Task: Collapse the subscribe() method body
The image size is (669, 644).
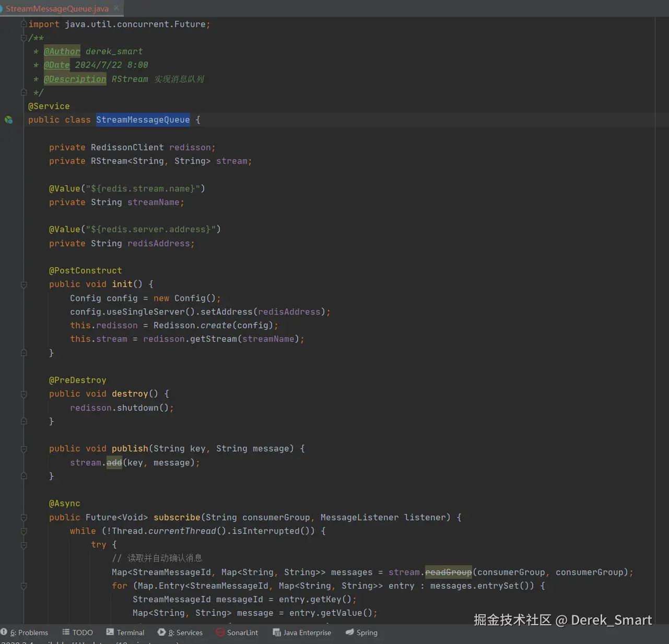Action: coord(24,518)
